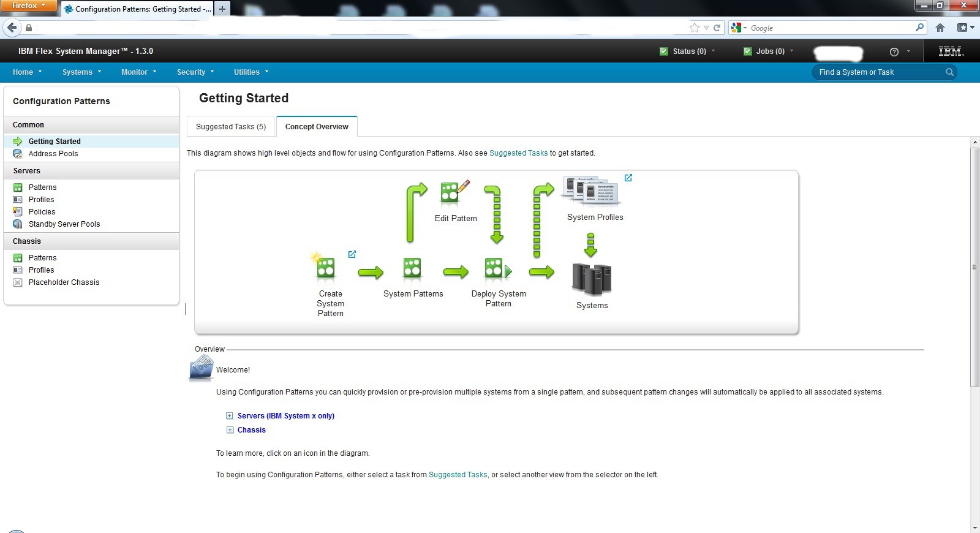Open external link beside System Profiles
The width and height of the screenshot is (980, 533).
(628, 178)
